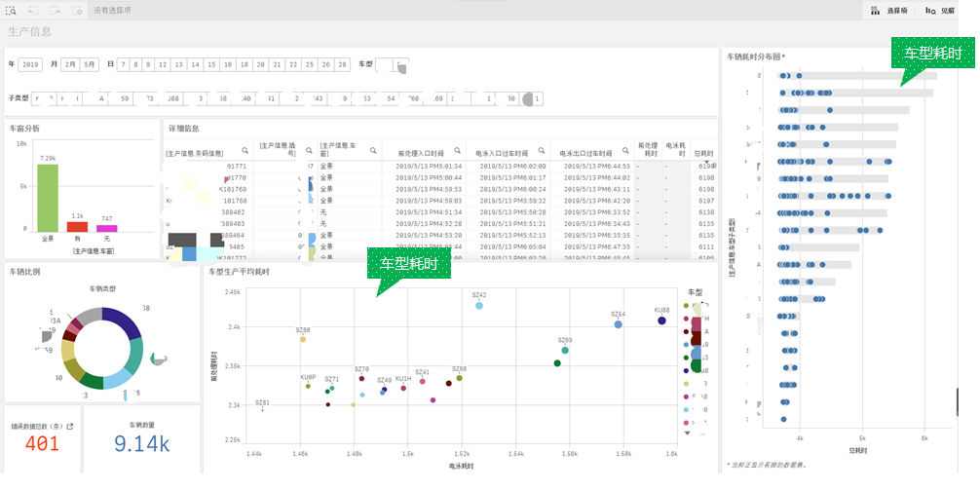Click total time value 6197
This screenshot has height=491, width=980.
(706, 201)
